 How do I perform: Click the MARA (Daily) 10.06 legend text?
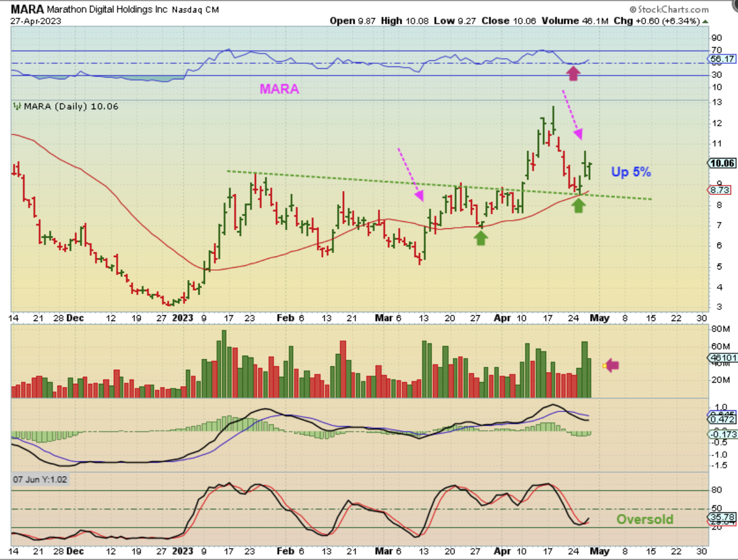pos(71,106)
